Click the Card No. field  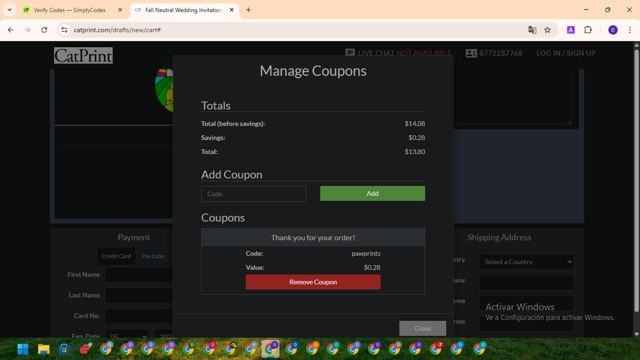[139, 316]
